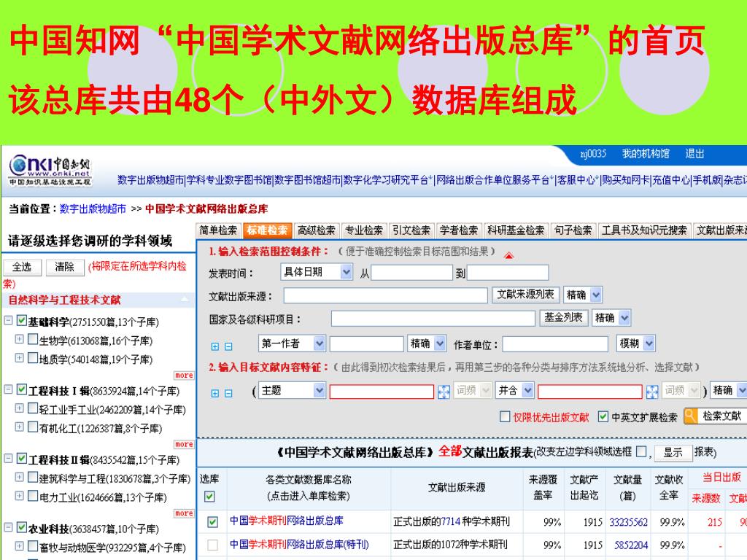The height and width of the screenshot is (560, 747).
Task: Check the 中国学术期刊网络出版总库 row checkbox
Action: pyautogui.click(x=213, y=522)
